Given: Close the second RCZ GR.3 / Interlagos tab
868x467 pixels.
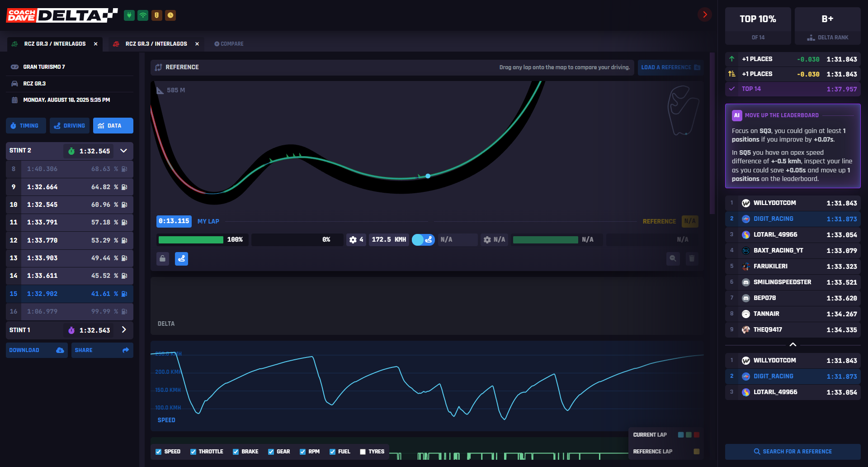Looking at the screenshot, I should coord(197,44).
